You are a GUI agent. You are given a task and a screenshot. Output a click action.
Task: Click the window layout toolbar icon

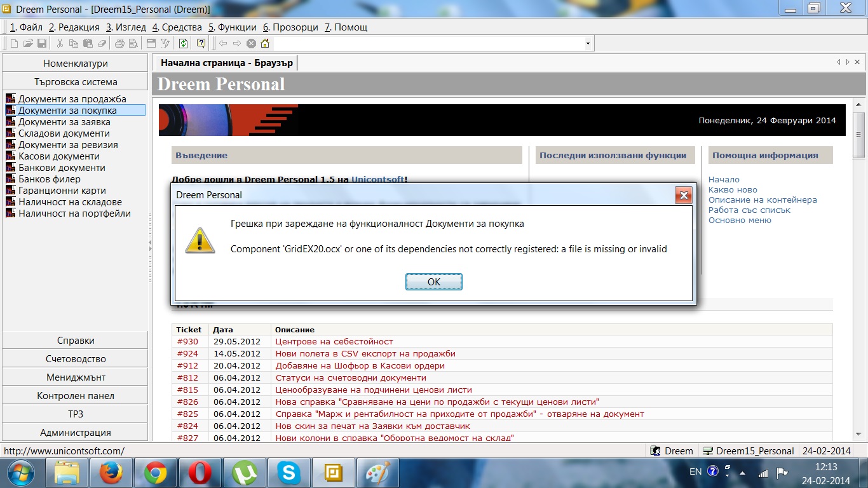pos(151,43)
